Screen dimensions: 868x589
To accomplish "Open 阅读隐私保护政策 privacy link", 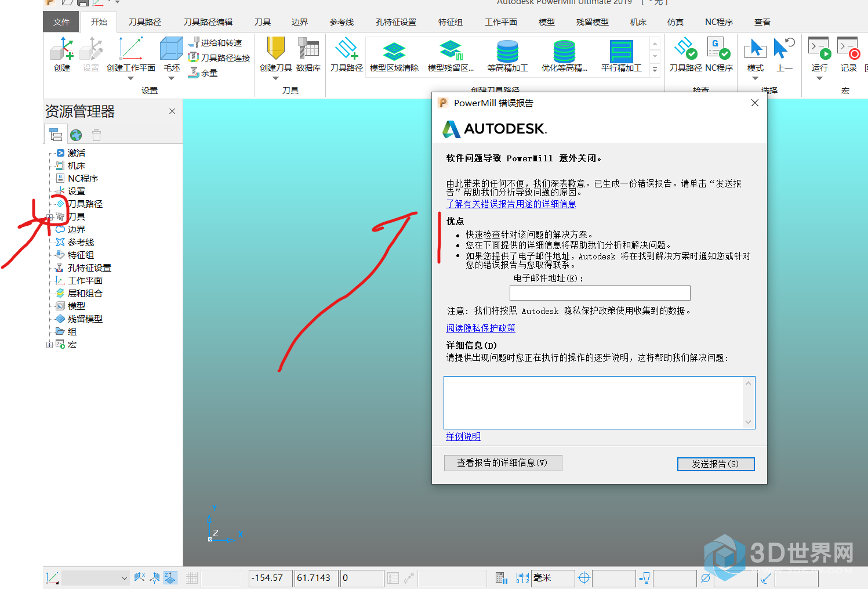I will 481,328.
